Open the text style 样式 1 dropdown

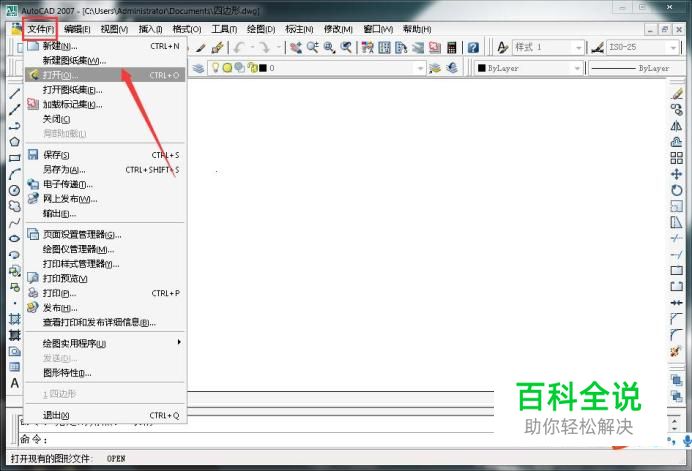[579, 47]
